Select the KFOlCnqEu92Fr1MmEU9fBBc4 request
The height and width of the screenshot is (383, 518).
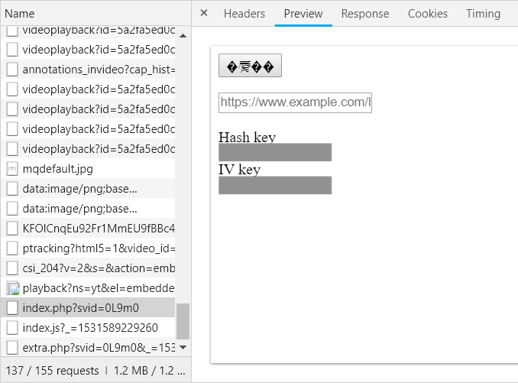[x=88, y=229]
